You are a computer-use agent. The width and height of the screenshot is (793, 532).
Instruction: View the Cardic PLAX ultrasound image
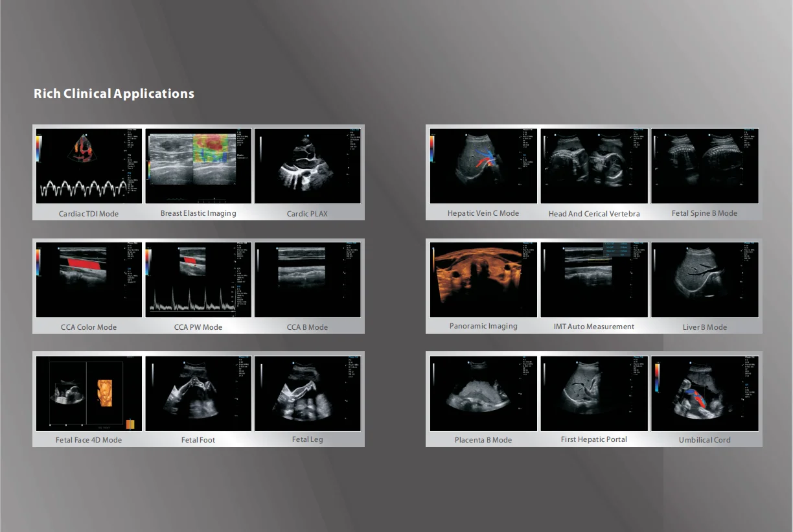coord(308,166)
